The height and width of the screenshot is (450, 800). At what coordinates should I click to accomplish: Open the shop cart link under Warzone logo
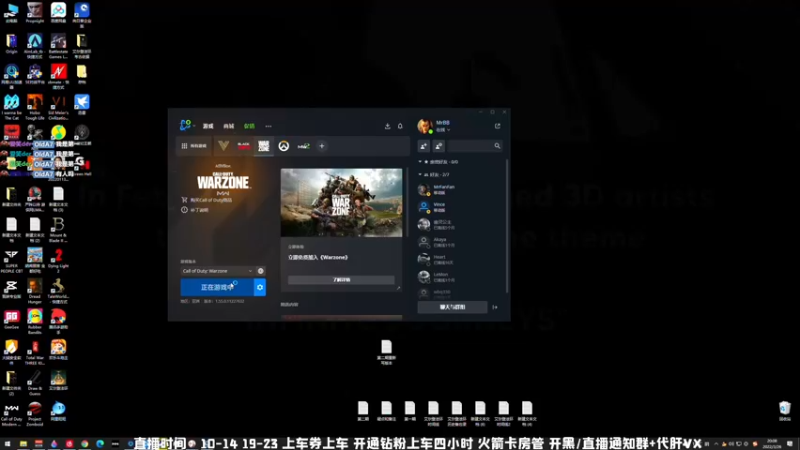(207, 200)
